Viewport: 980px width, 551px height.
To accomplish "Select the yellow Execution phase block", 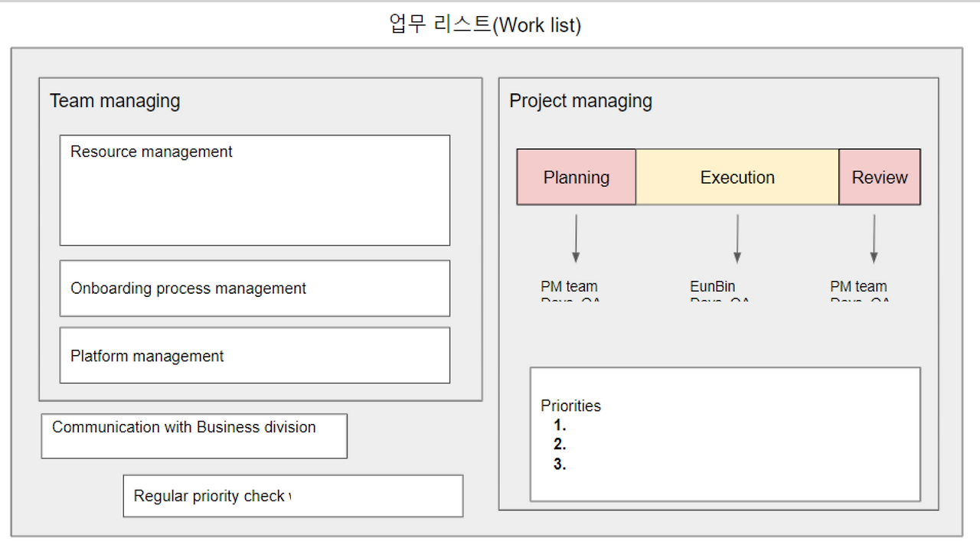I will 737,178.
